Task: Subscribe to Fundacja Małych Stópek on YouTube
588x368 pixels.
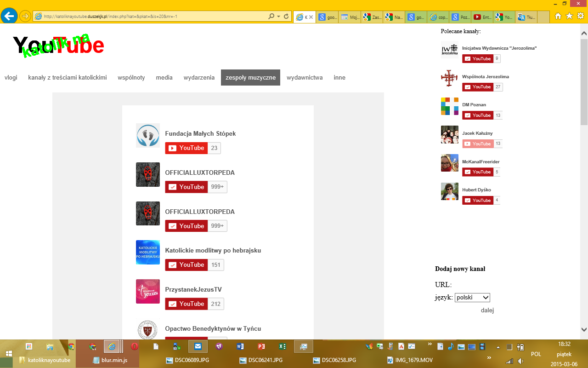Action: pos(187,148)
